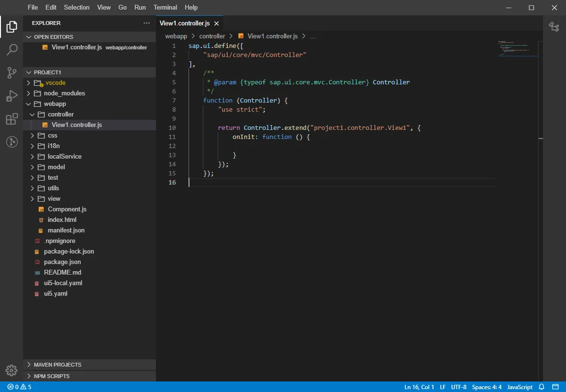
Task: Expand the MAVEN PROJECTS section
Action: point(57,365)
